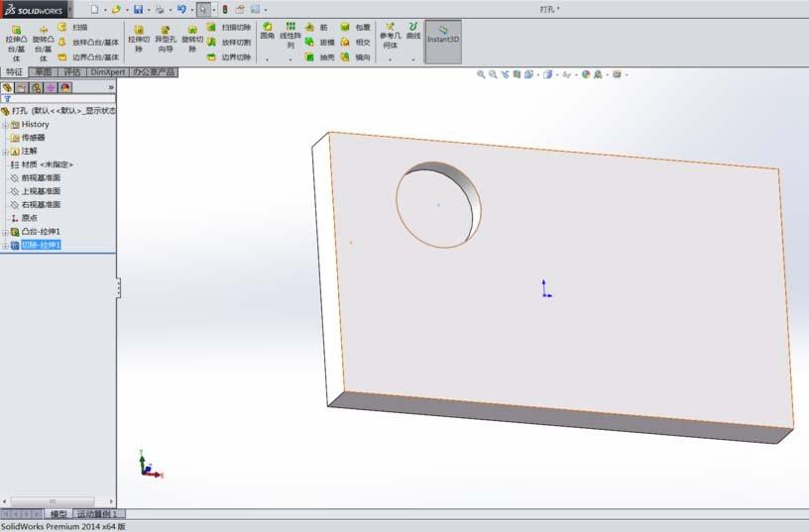This screenshot has height=532, width=809.
Task: Click the Open file folder icon
Action: coord(116,9)
